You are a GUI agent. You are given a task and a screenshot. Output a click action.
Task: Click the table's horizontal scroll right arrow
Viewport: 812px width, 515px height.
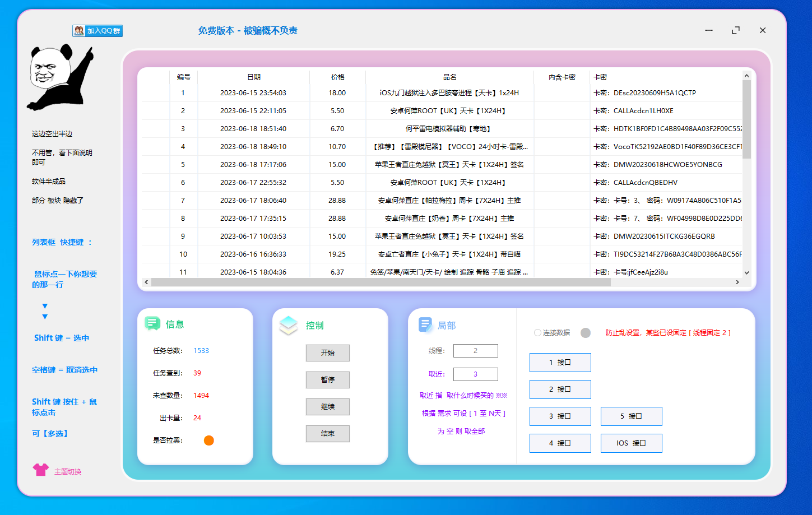tap(737, 282)
